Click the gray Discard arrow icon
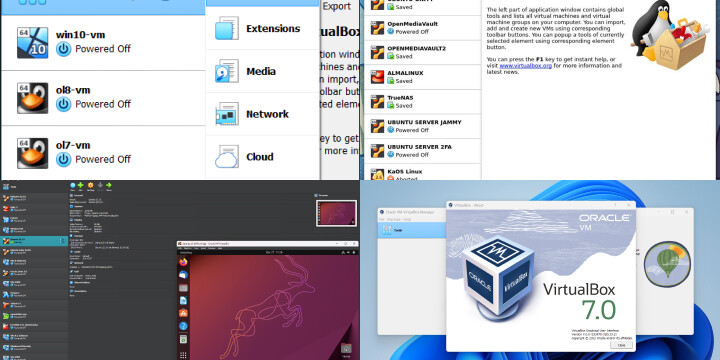The width and height of the screenshot is (720, 360). point(100,186)
